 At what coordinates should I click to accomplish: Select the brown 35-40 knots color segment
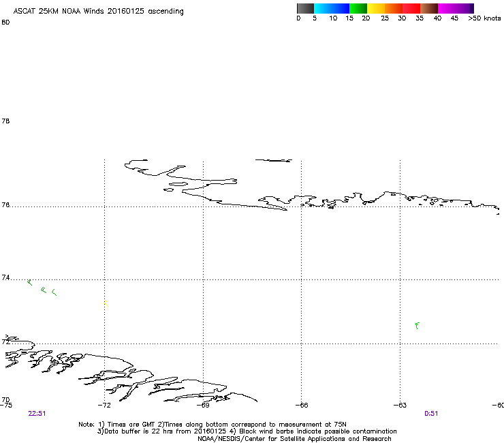(429, 8)
